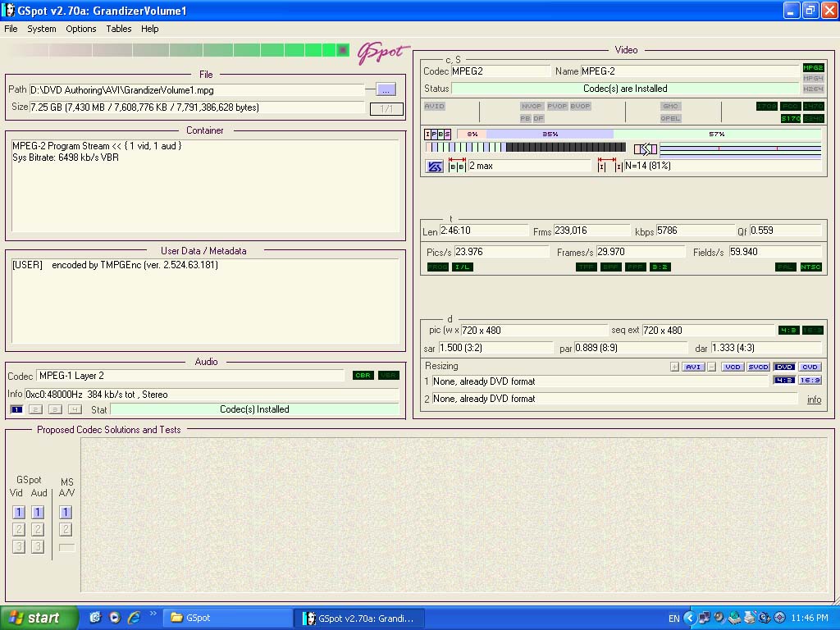Click the AVID indicator
Screen dimensions: 840x630
[x=435, y=106]
